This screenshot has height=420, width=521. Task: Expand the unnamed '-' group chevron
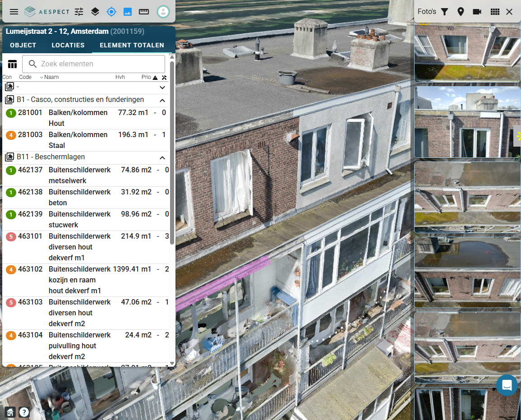[x=162, y=88]
